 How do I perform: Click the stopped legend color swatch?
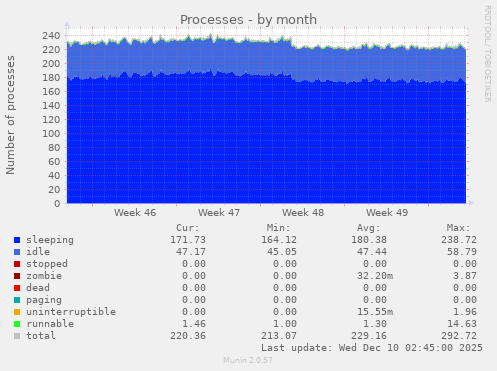click(x=17, y=264)
